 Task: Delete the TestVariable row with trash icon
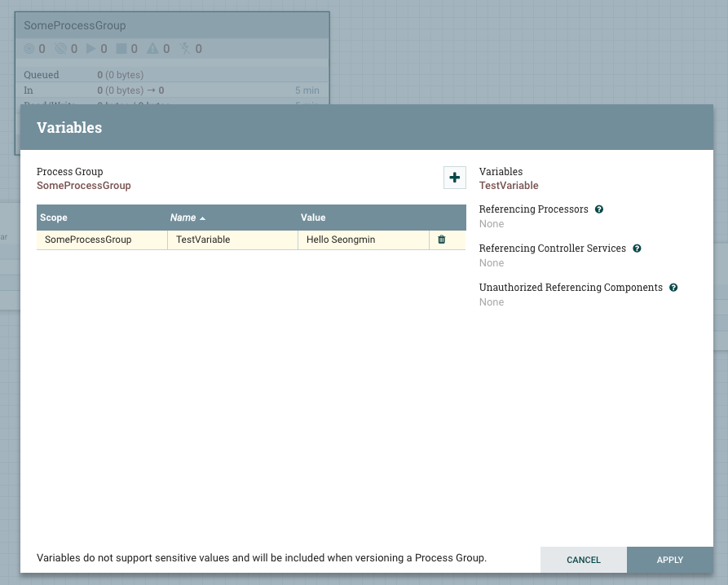coord(442,240)
